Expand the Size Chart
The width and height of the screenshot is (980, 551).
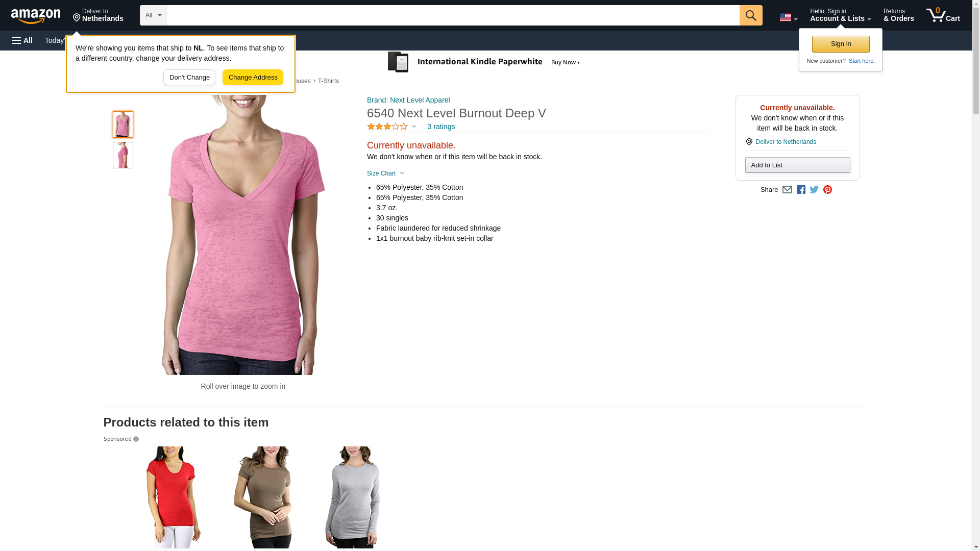pyautogui.click(x=385, y=173)
